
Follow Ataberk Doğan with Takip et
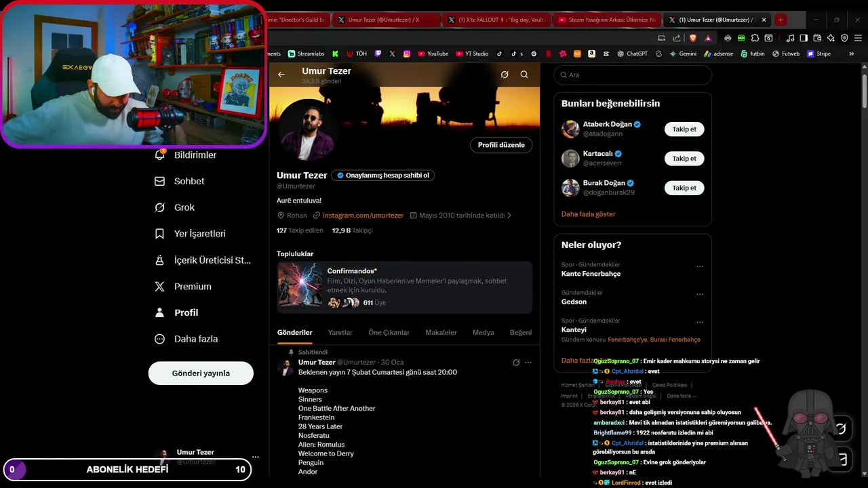click(684, 129)
